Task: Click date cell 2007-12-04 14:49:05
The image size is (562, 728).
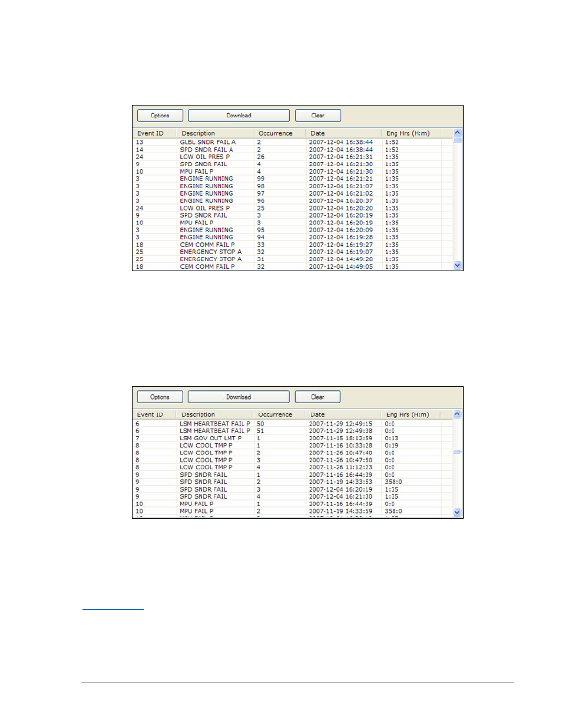Action: tap(341, 266)
